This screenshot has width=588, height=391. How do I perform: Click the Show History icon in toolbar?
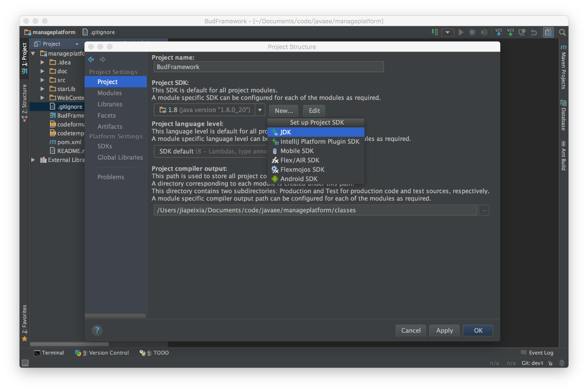(x=522, y=32)
